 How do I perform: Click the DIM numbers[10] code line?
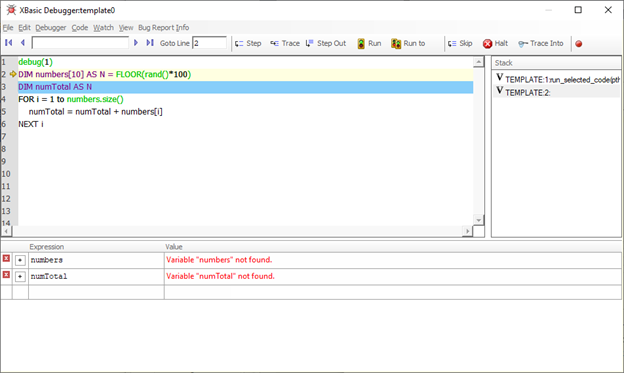[x=105, y=74]
